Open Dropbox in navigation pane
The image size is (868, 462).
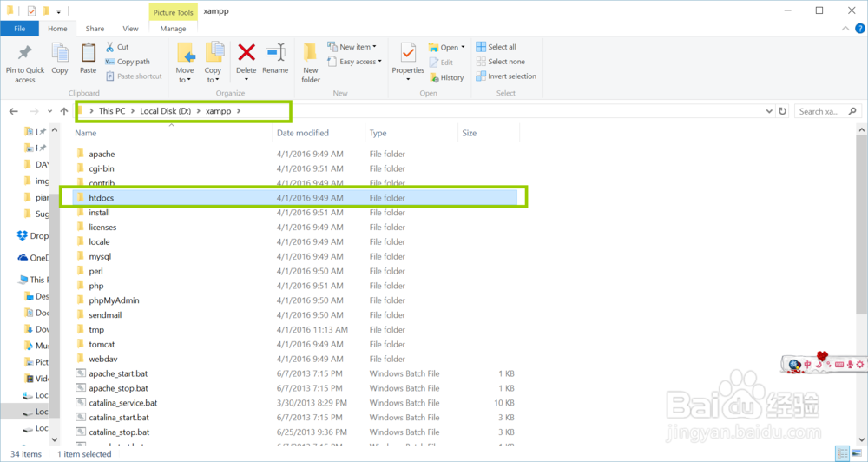(33, 235)
